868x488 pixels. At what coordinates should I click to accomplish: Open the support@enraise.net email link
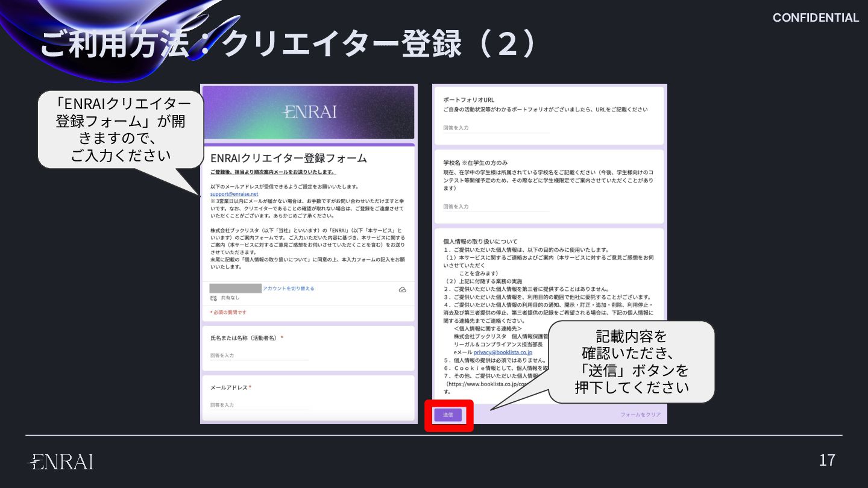point(234,194)
